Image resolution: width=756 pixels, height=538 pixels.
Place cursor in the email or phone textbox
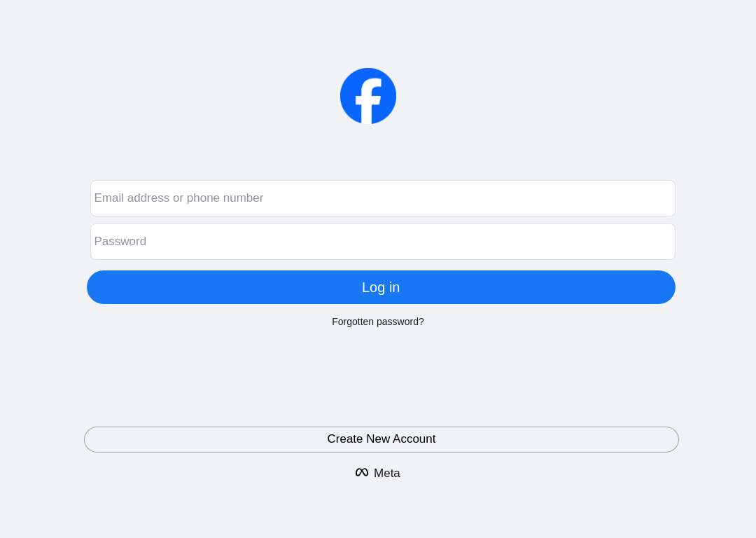pyautogui.click(x=383, y=198)
